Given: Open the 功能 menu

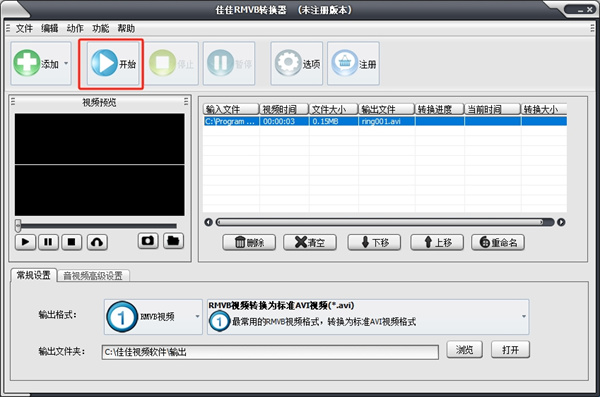Looking at the screenshot, I should pyautogui.click(x=101, y=29).
